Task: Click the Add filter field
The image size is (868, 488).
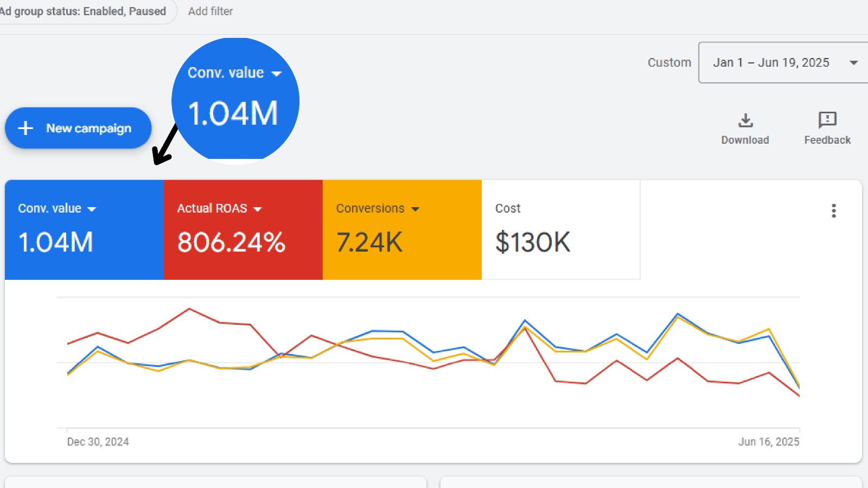Action: click(210, 11)
